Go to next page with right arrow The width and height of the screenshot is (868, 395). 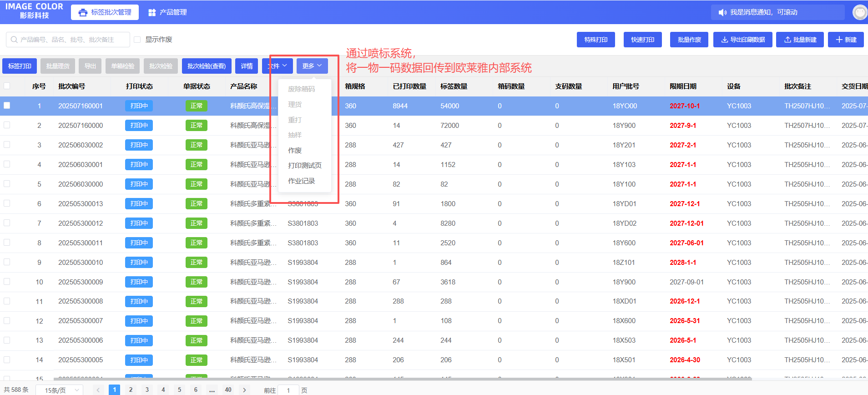(x=244, y=390)
